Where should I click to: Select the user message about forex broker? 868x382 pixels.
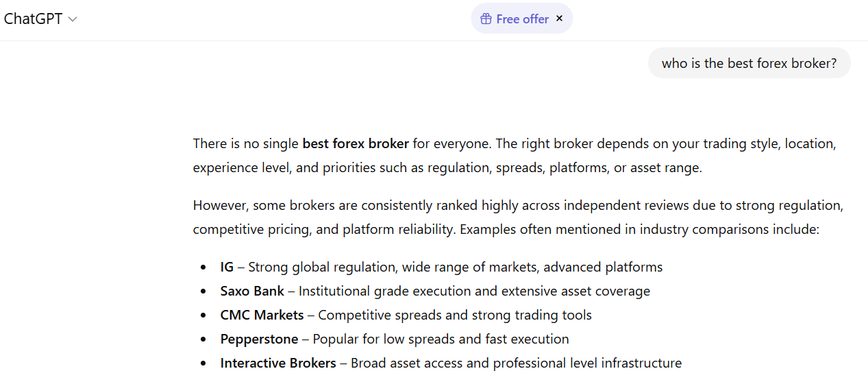click(x=749, y=63)
